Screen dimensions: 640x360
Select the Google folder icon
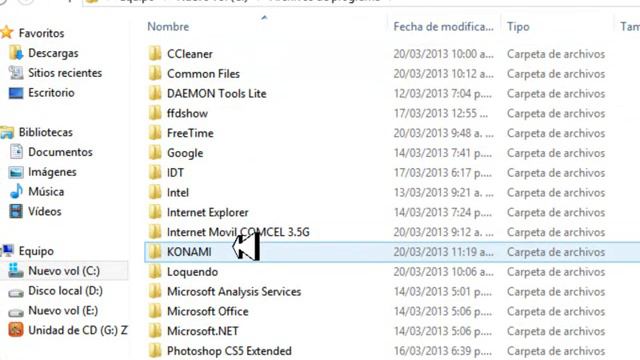click(155, 153)
